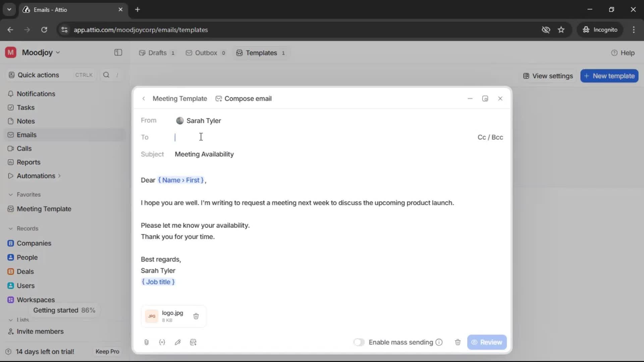Switch to the Templates tab
Image resolution: width=644 pixels, height=362 pixels.
(261, 53)
